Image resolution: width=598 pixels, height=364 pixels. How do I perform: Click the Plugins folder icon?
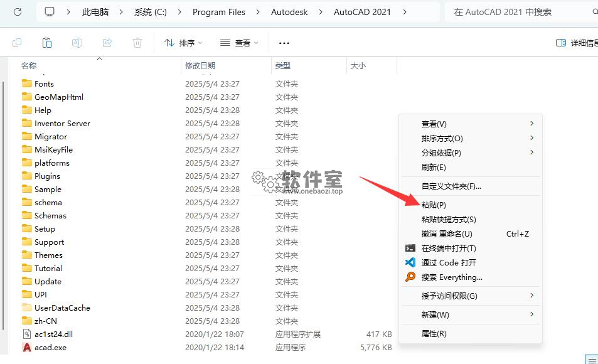pyautogui.click(x=27, y=176)
